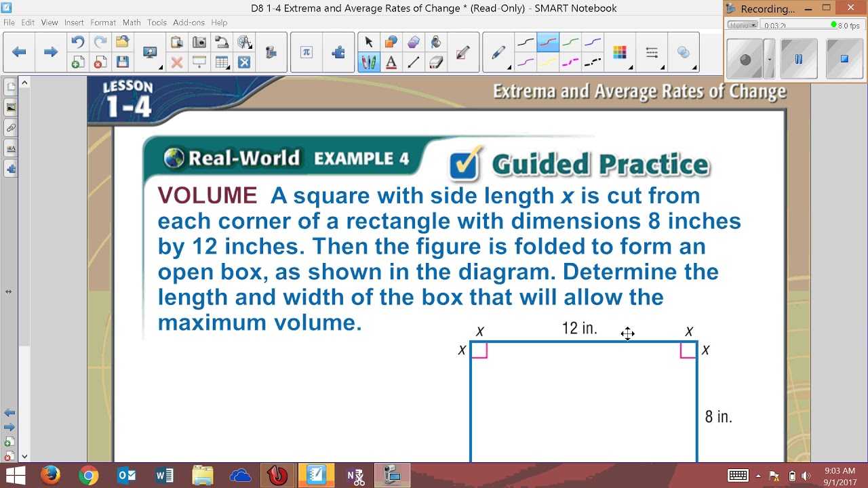Open the math pi tools

coord(307,52)
